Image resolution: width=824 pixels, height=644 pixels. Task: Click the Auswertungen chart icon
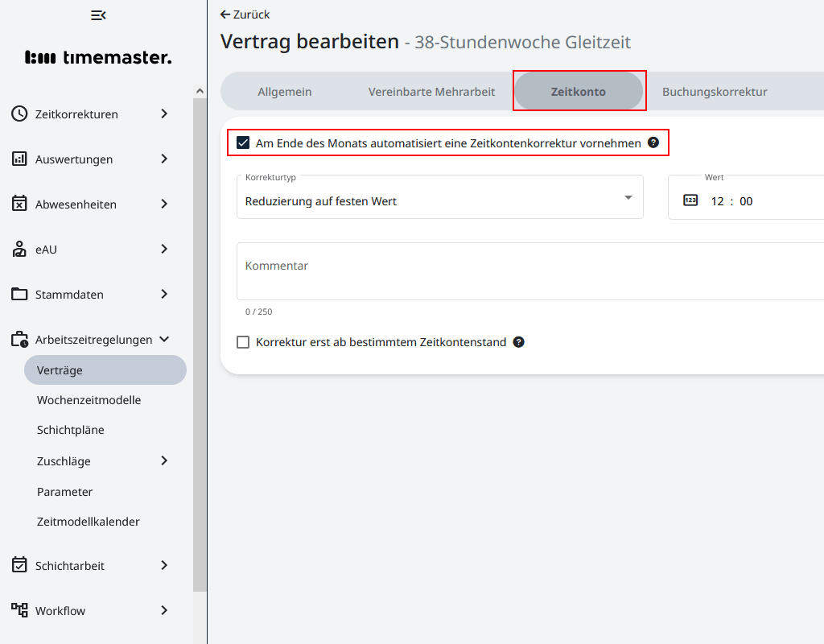[19, 159]
